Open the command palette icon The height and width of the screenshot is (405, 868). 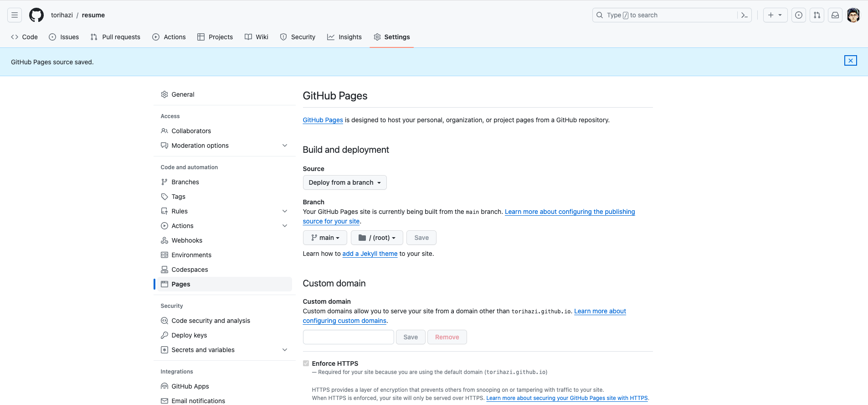745,15
